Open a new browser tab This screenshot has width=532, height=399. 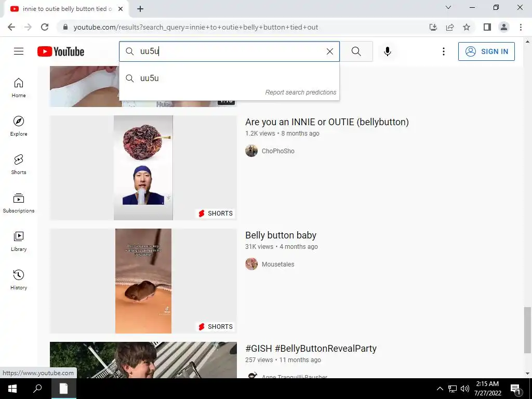[x=140, y=9]
